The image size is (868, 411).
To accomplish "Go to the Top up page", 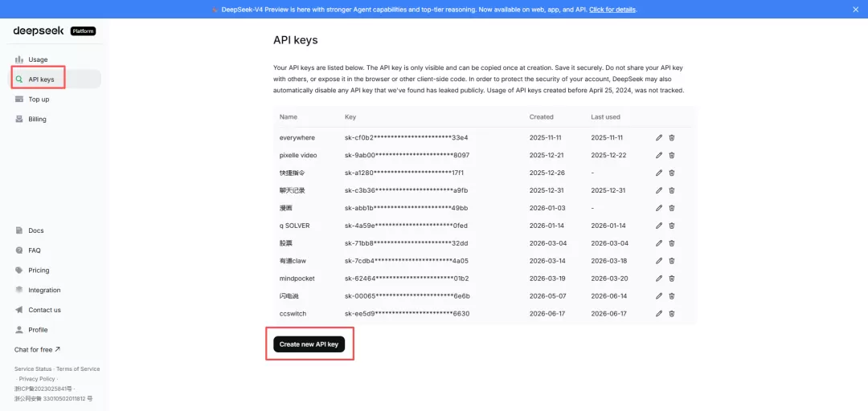I will pyautogui.click(x=55, y=100).
